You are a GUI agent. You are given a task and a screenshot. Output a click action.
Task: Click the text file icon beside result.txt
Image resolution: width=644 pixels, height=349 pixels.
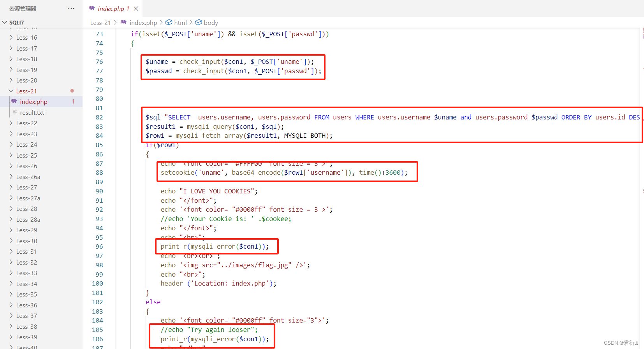(x=15, y=112)
